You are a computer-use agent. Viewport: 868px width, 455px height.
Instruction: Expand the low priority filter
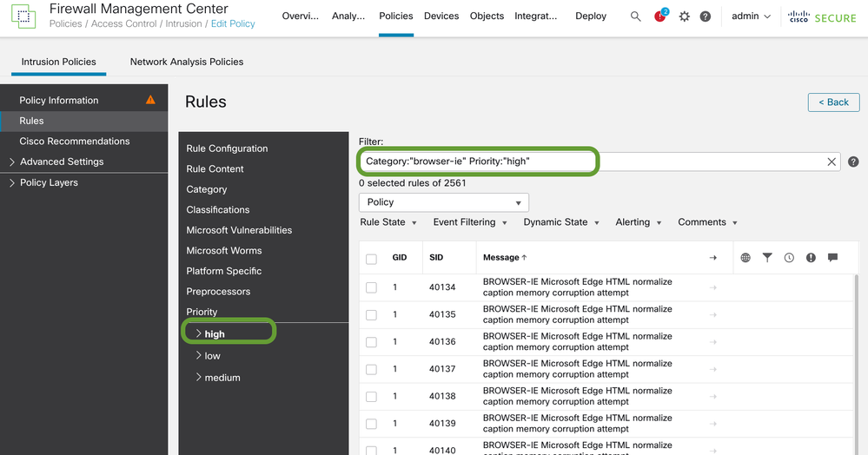pyautogui.click(x=199, y=355)
